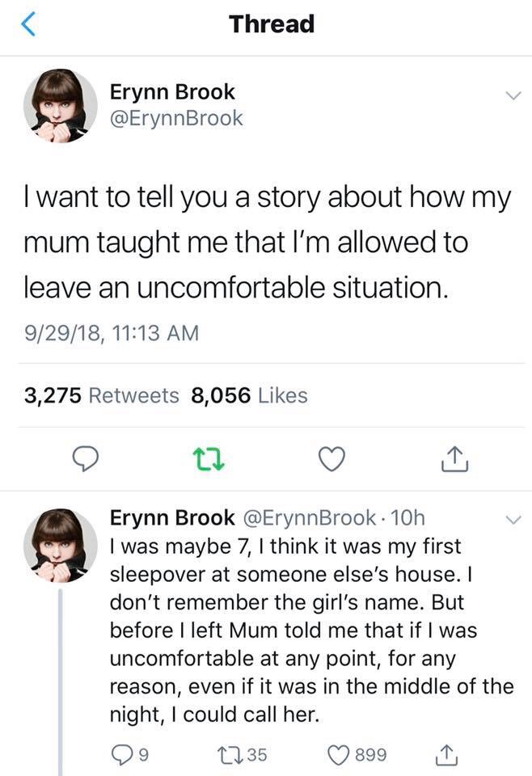Open Erynn Brook profile name in main tweet
Screen dimensions: 532x776
(x=172, y=92)
